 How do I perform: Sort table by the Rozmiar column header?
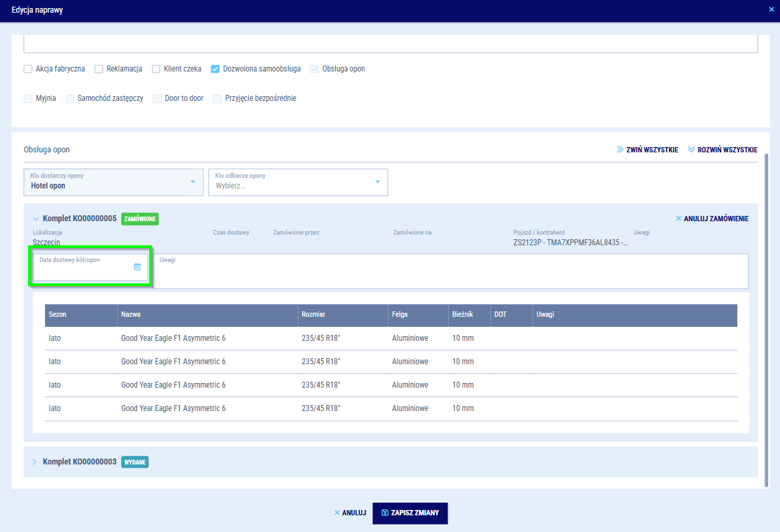313,314
